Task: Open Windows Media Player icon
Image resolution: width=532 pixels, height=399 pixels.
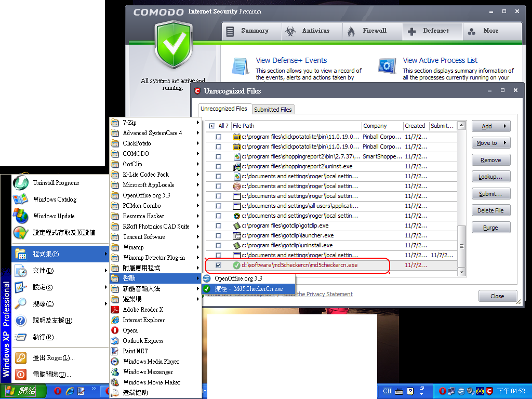Action: point(115,362)
